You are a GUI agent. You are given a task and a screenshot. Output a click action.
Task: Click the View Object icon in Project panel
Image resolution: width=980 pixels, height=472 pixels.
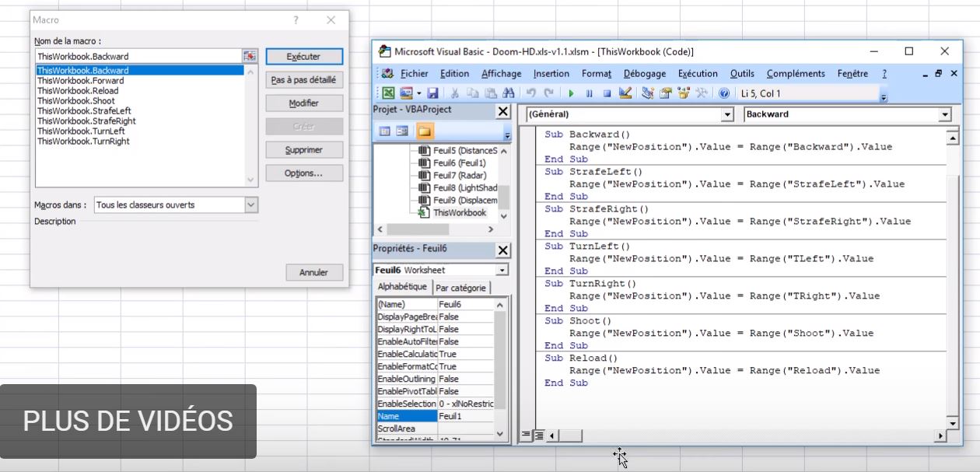[403, 131]
